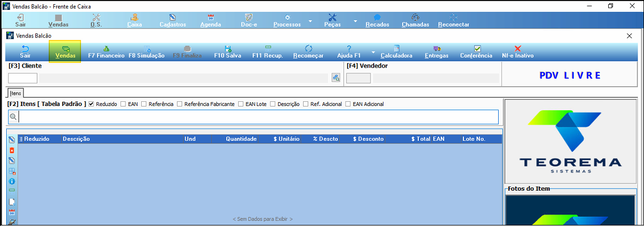Open F7 Financeiro

click(x=106, y=51)
